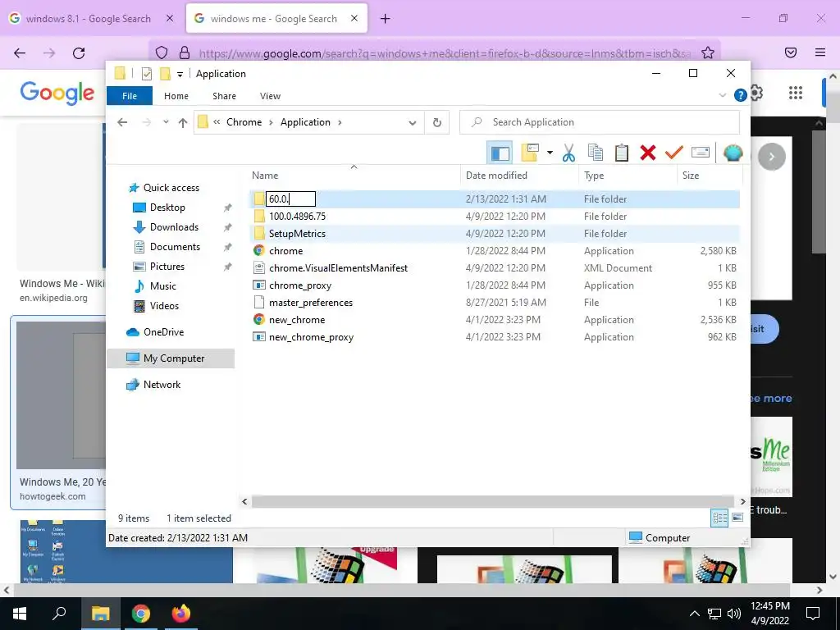The width and height of the screenshot is (840, 630).
Task: Click the blue shell icon in toolbar
Action: [733, 153]
